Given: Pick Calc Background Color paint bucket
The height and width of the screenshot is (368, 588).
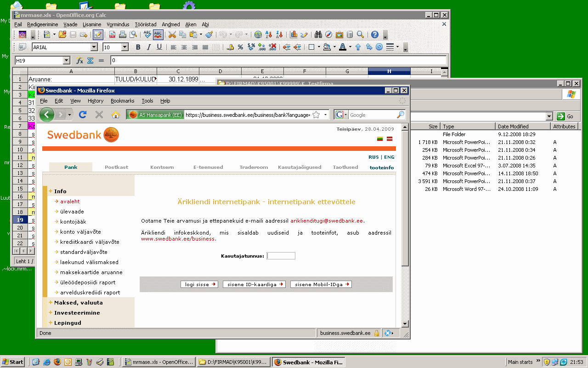Looking at the screenshot, I should click(327, 47).
